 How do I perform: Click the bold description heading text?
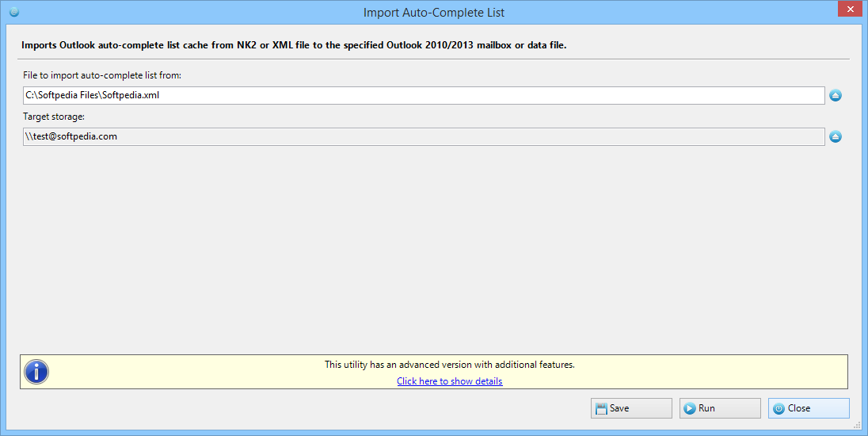(294, 45)
